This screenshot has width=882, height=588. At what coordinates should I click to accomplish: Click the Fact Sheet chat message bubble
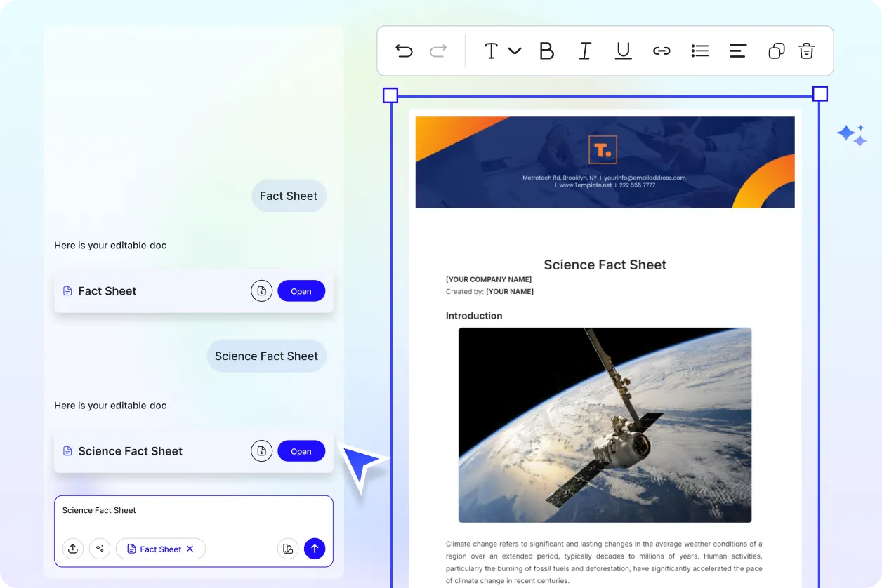click(289, 196)
